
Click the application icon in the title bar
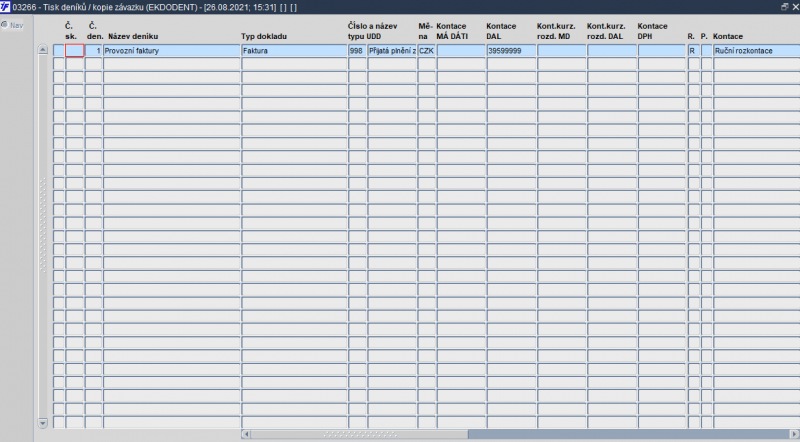(x=5, y=7)
